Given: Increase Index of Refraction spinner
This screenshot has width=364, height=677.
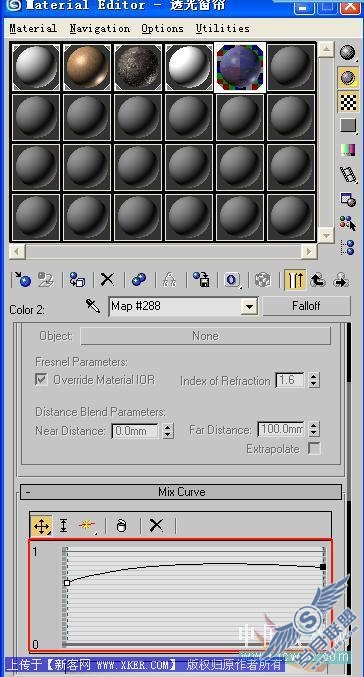Looking at the screenshot, I should (x=314, y=376).
